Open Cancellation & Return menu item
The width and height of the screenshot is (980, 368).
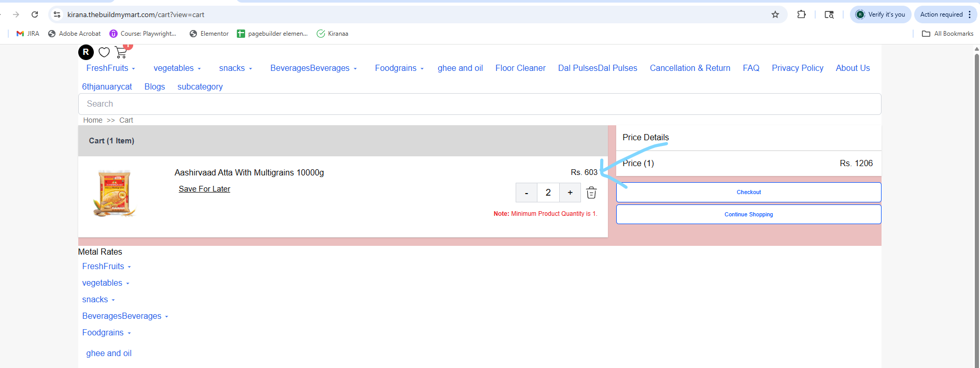[x=690, y=68]
